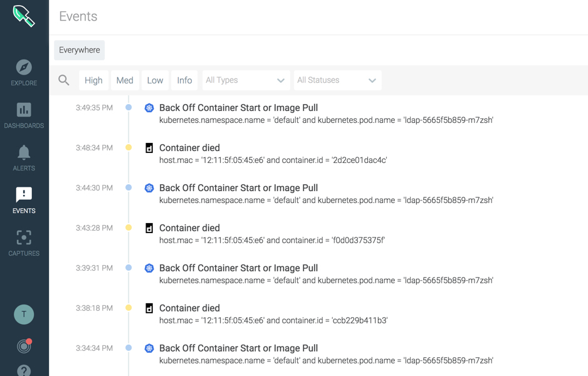
Task: Click container.id 'f0d0d375375f' description
Action: point(272,240)
